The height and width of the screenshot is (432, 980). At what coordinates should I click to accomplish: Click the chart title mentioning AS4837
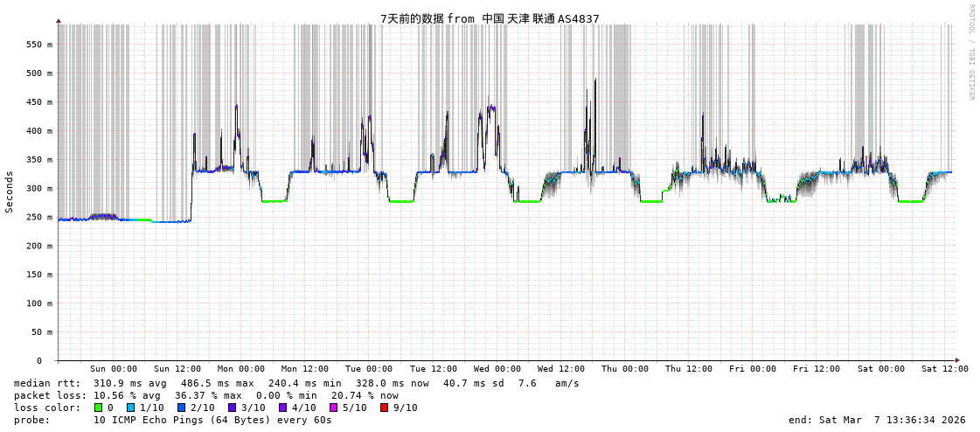(x=490, y=18)
